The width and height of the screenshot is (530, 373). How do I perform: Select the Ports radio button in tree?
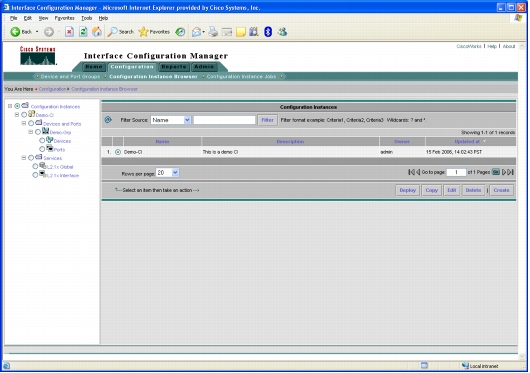click(x=42, y=149)
